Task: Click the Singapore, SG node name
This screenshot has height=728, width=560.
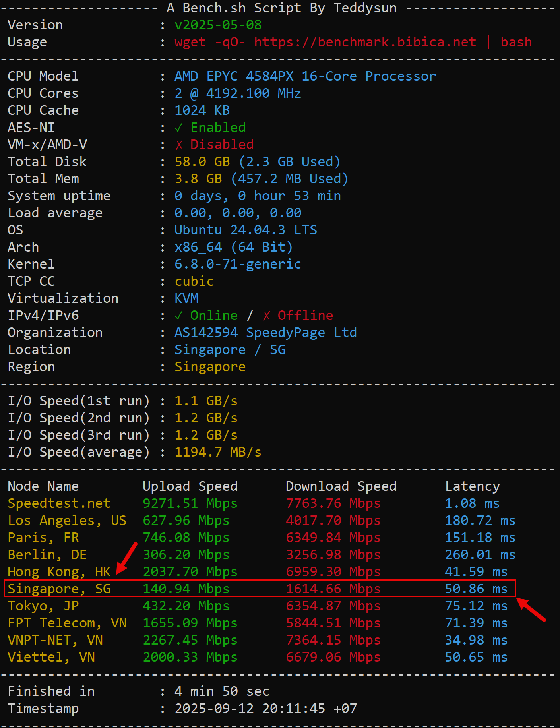Action: tap(59, 589)
